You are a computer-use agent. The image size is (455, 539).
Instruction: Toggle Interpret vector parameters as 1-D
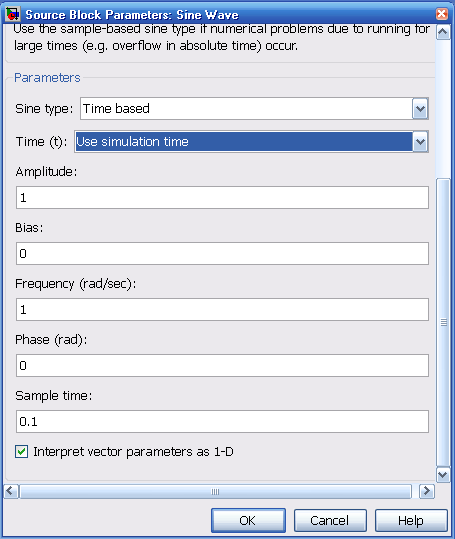tap(21, 451)
